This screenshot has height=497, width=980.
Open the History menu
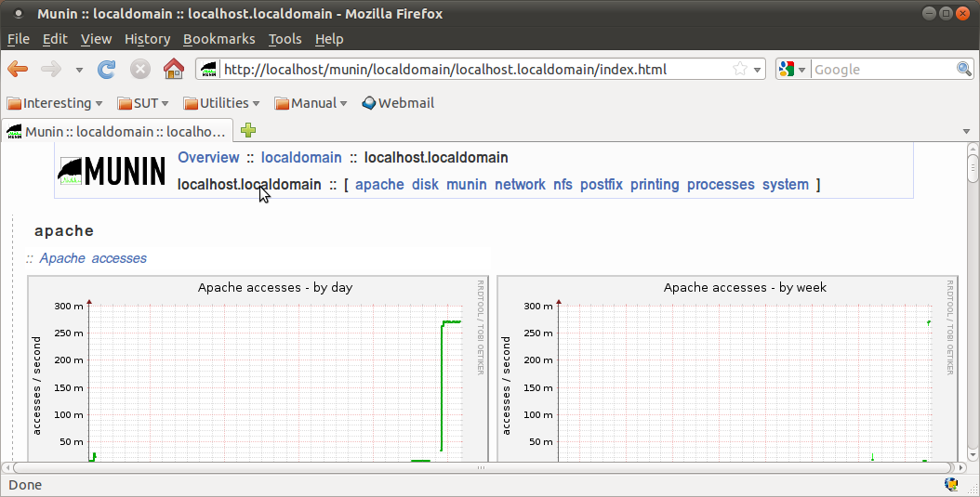pos(148,39)
